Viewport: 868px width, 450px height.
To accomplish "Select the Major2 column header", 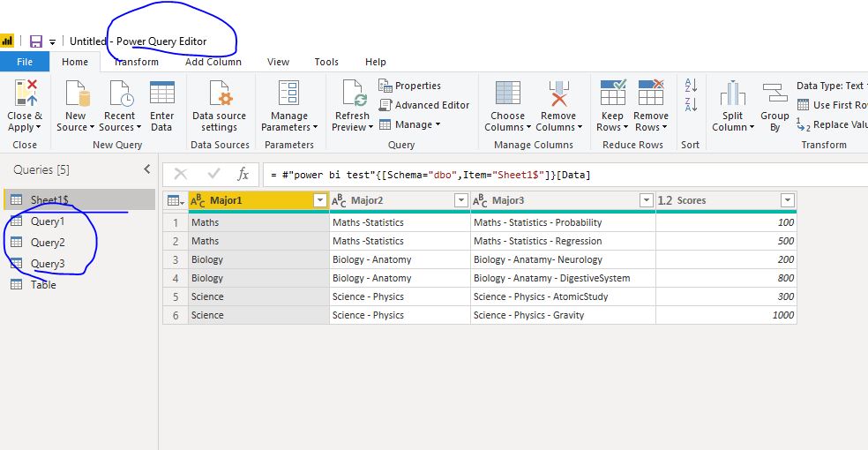I will pos(400,200).
